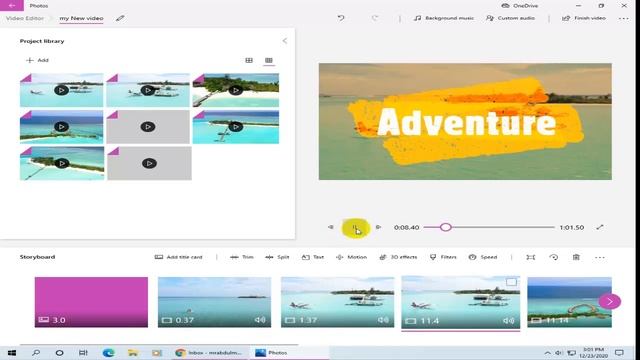Add title card to storyboard

point(179,257)
